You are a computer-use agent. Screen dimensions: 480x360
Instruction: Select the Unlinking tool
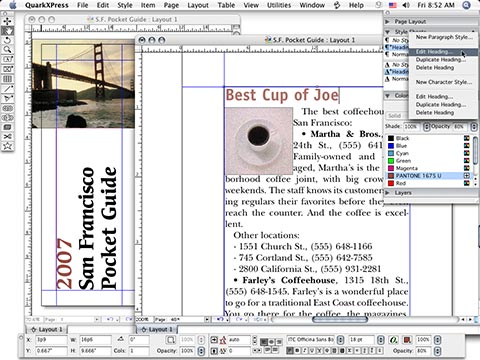[x=7, y=118]
